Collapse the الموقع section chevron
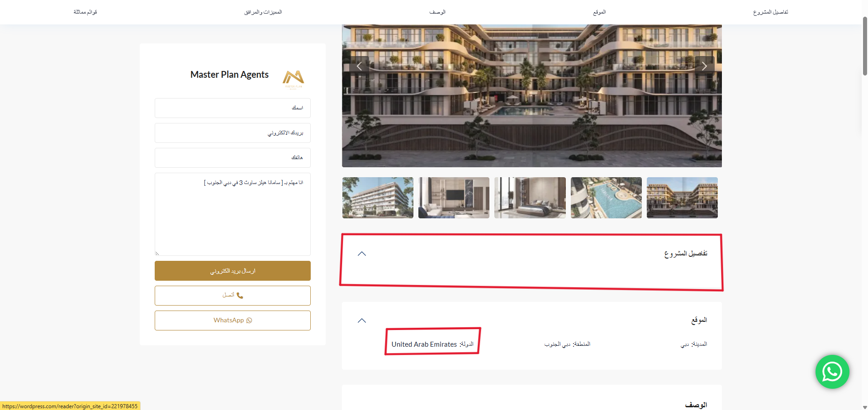This screenshot has width=868, height=410. (x=362, y=320)
